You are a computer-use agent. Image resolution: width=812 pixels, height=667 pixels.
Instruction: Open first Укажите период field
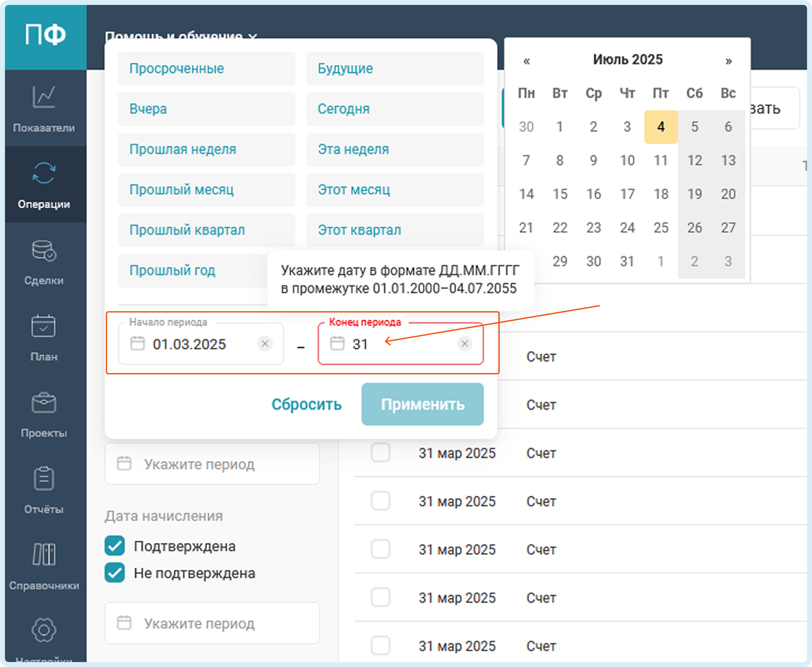point(212,463)
